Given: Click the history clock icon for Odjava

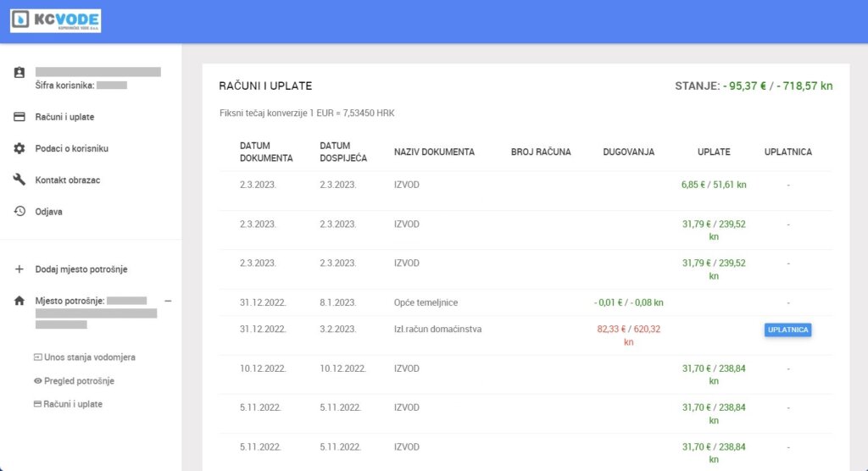Looking at the screenshot, I should (19, 211).
